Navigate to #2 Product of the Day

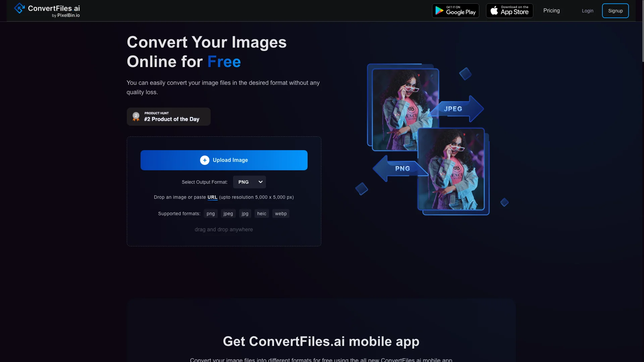click(168, 116)
